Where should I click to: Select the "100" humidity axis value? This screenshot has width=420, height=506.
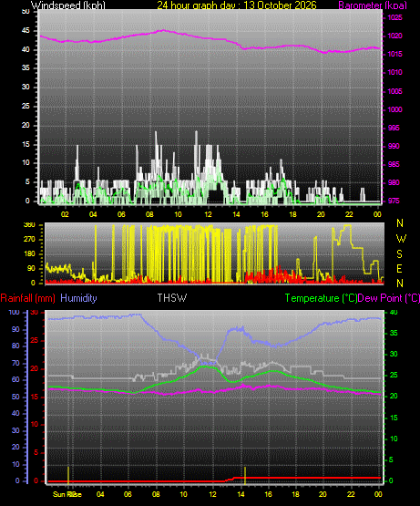[14, 313]
